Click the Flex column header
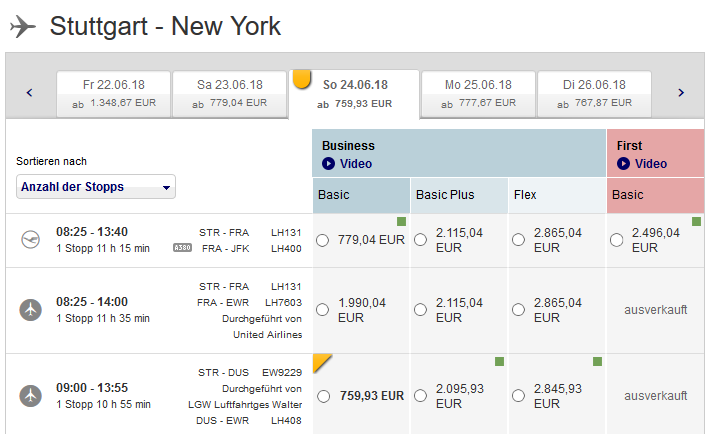Viewport: 706px width, 434px height. pos(557,195)
